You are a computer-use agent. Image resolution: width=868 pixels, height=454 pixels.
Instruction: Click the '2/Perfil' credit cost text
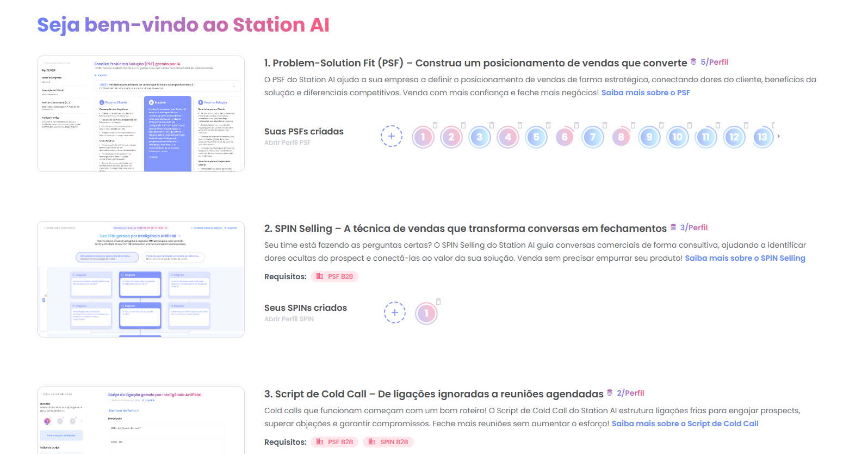coord(630,393)
